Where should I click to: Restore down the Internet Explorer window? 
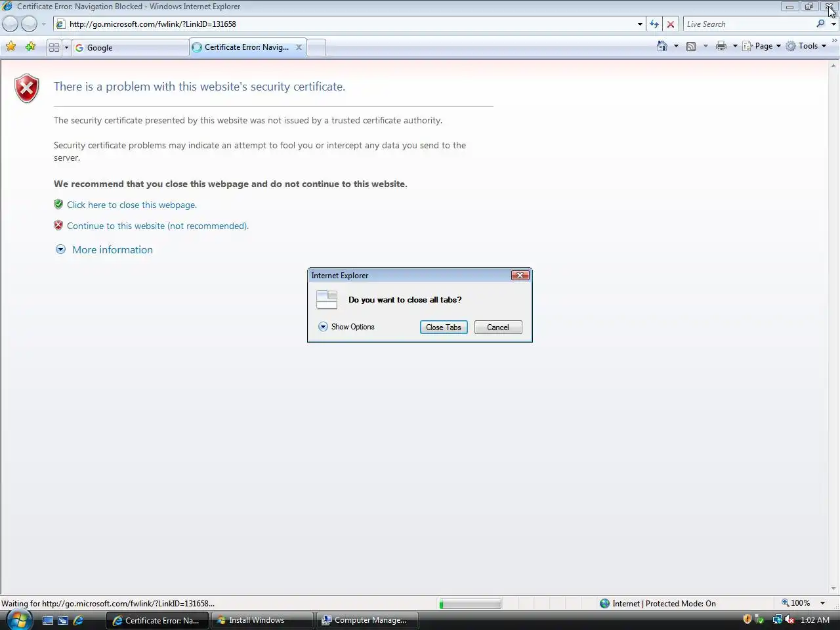click(808, 7)
